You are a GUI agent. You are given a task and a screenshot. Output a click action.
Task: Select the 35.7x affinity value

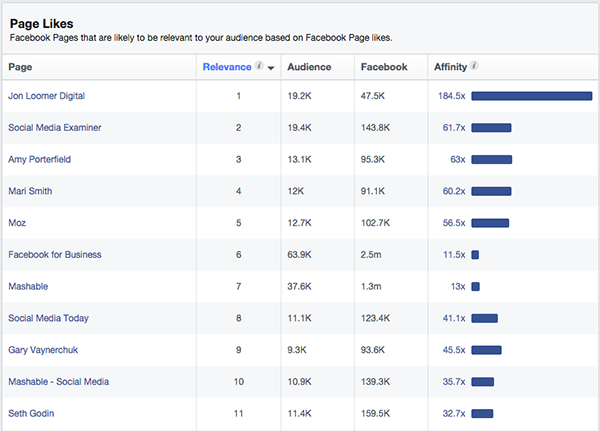coord(454,382)
